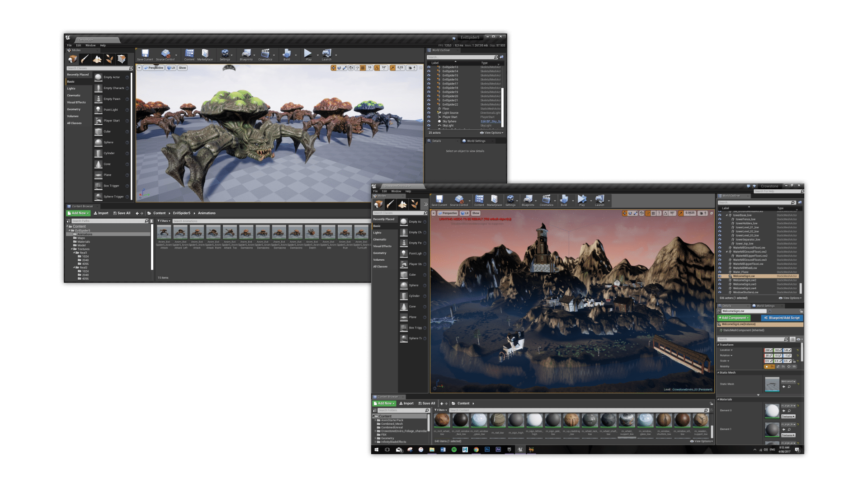This screenshot has width=868, height=488.
Task: Open viewport options dropdown in EvilSpider5 viewport
Action: pos(139,68)
